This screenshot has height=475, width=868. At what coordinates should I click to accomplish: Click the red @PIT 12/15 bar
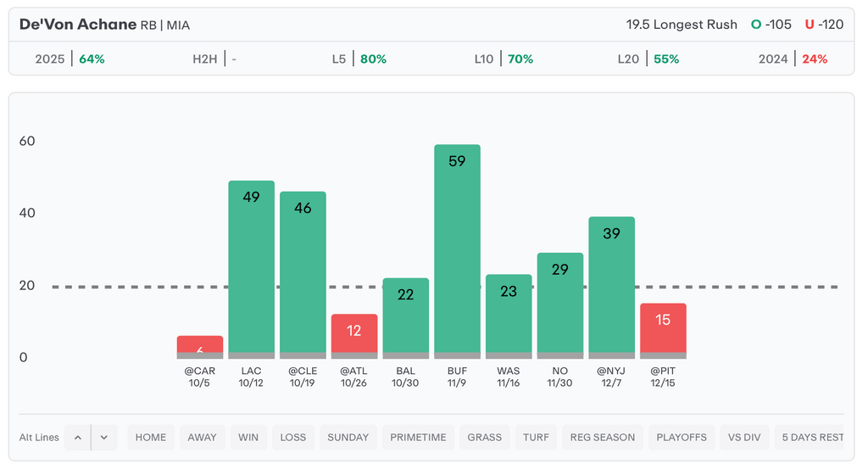pos(663,331)
